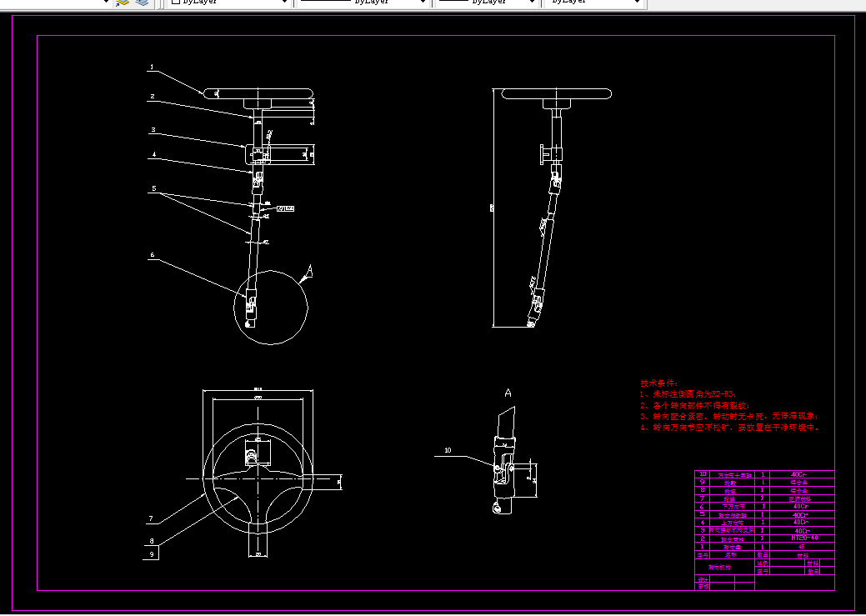Screen dimensions: 866x616
Task: Select callout number 1 in front view
Action: click(x=152, y=68)
